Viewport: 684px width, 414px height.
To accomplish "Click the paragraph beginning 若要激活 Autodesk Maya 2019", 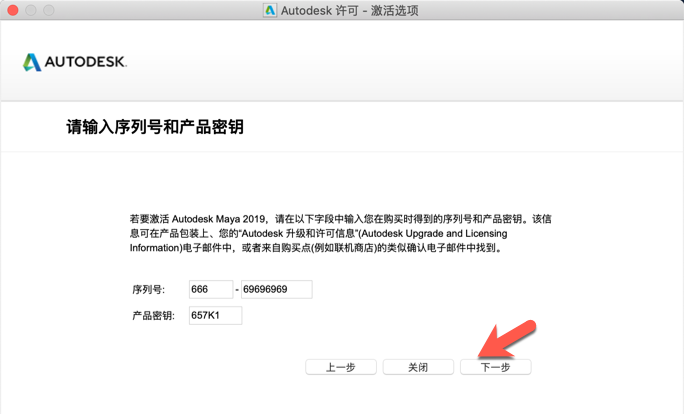I will point(340,233).
